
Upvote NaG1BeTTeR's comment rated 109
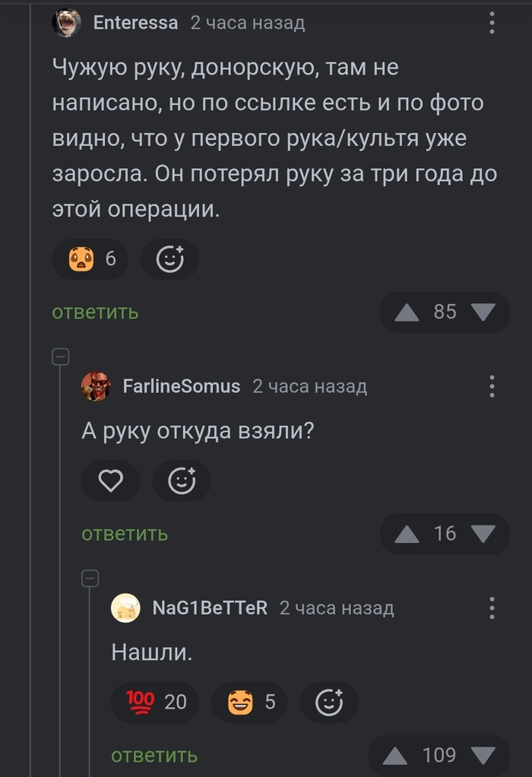395,756
